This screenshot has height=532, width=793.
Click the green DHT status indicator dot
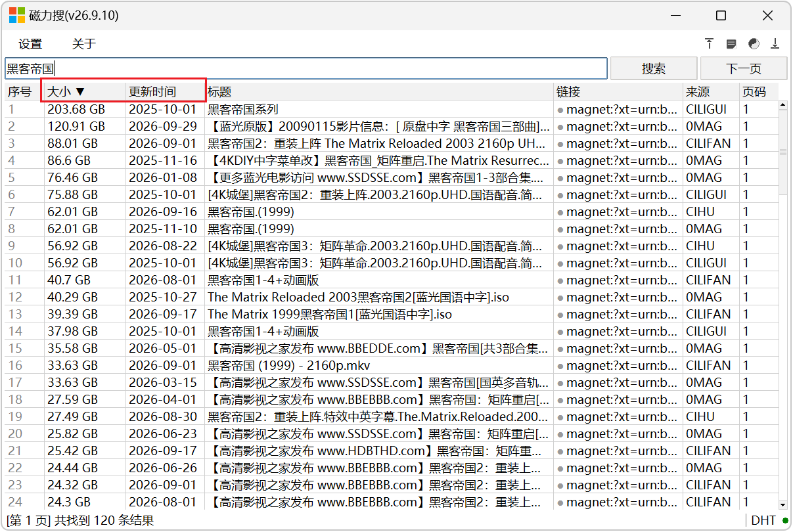click(x=785, y=521)
